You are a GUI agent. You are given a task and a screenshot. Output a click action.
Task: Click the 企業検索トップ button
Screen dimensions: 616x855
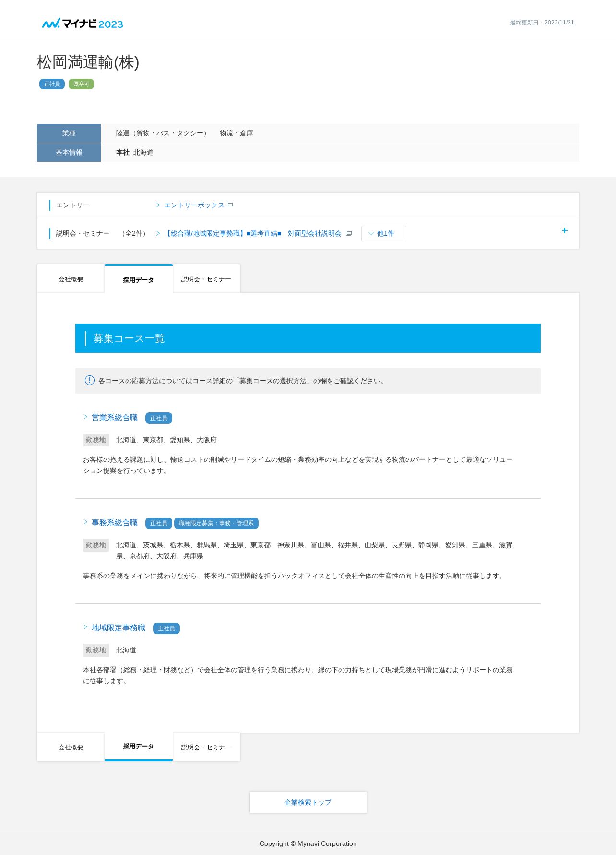coord(308,802)
